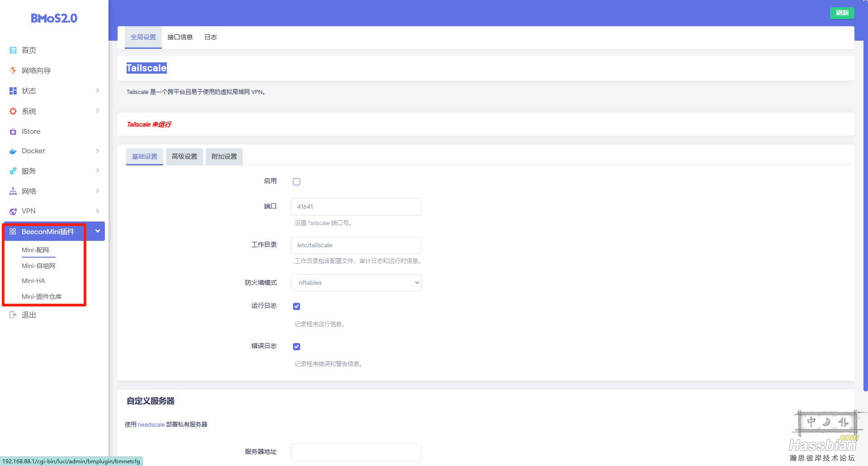This screenshot has height=466, width=868.
Task: Click the green 刷新 button
Action: pyautogui.click(x=842, y=13)
